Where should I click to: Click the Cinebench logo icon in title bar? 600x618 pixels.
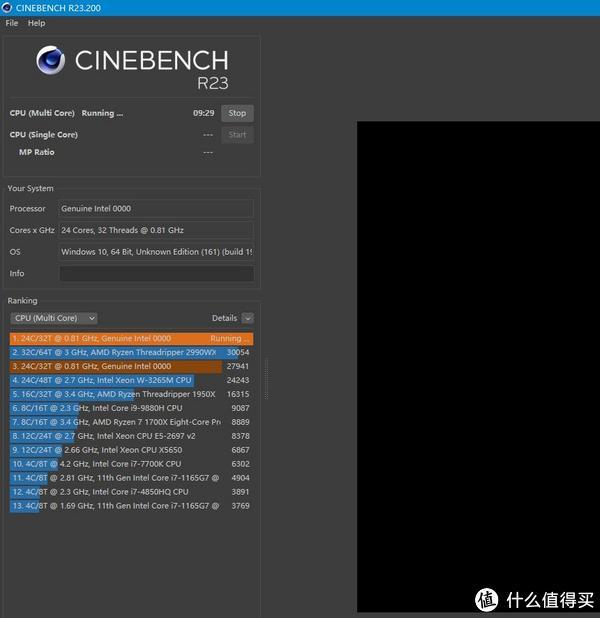point(7,7)
